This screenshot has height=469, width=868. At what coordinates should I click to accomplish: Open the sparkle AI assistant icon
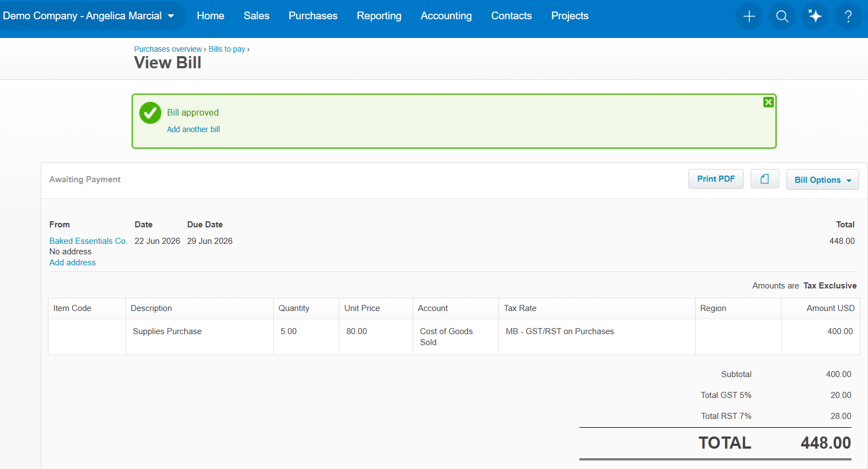[815, 16]
